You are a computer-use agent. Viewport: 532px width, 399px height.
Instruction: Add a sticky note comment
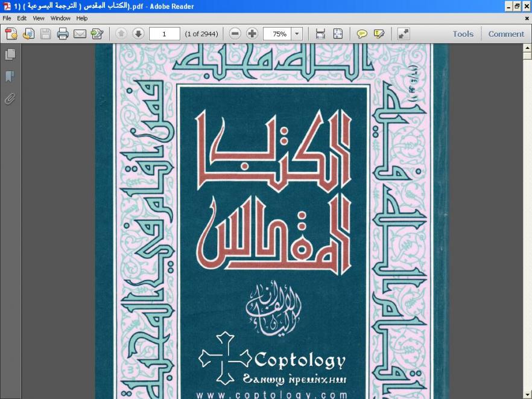[362, 34]
